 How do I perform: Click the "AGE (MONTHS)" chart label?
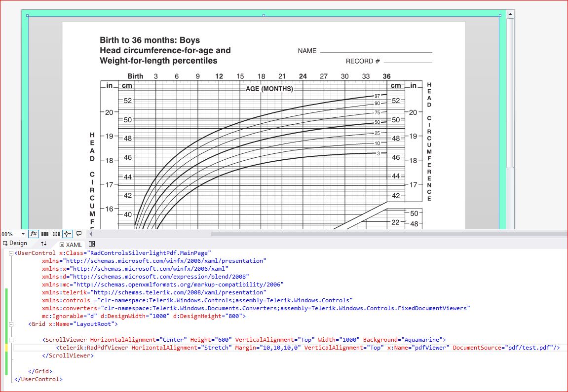point(269,89)
